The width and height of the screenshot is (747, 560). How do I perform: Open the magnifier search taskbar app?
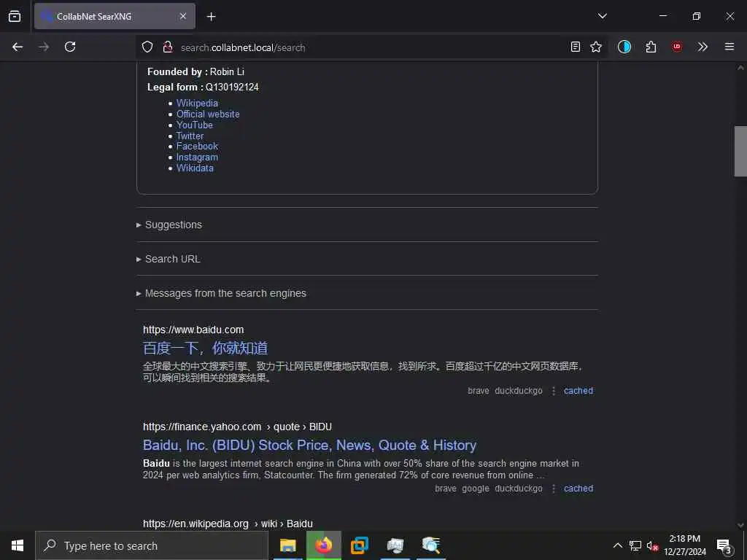point(430,545)
